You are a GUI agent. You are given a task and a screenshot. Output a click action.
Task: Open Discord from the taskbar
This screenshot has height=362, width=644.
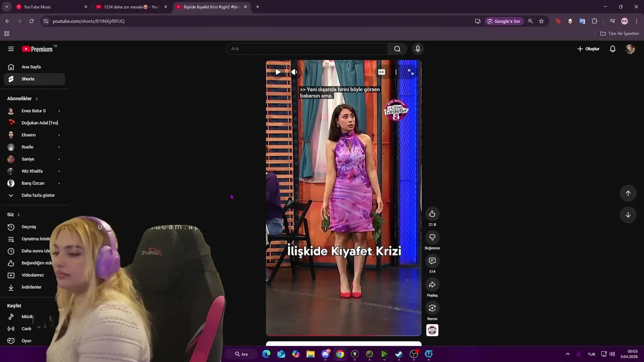(326, 354)
